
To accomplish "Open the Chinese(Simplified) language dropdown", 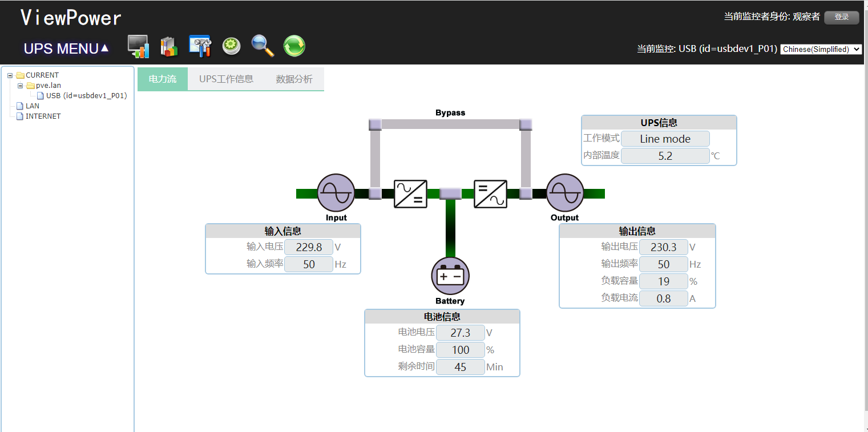I will pos(821,49).
